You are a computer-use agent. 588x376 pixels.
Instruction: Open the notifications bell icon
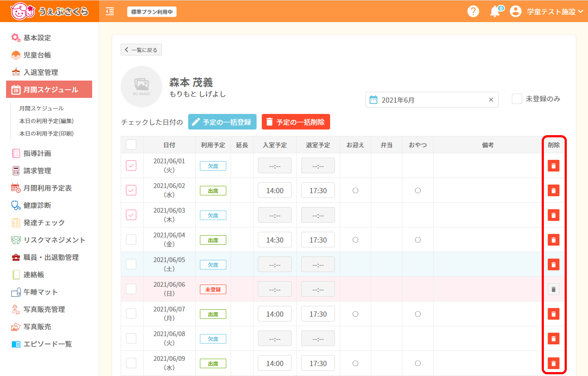point(495,12)
